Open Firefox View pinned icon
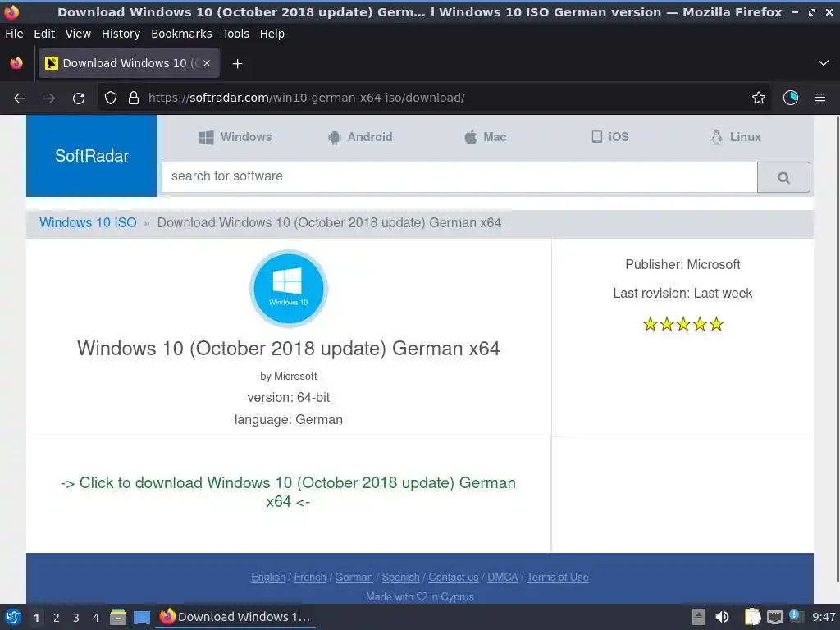 [x=16, y=63]
